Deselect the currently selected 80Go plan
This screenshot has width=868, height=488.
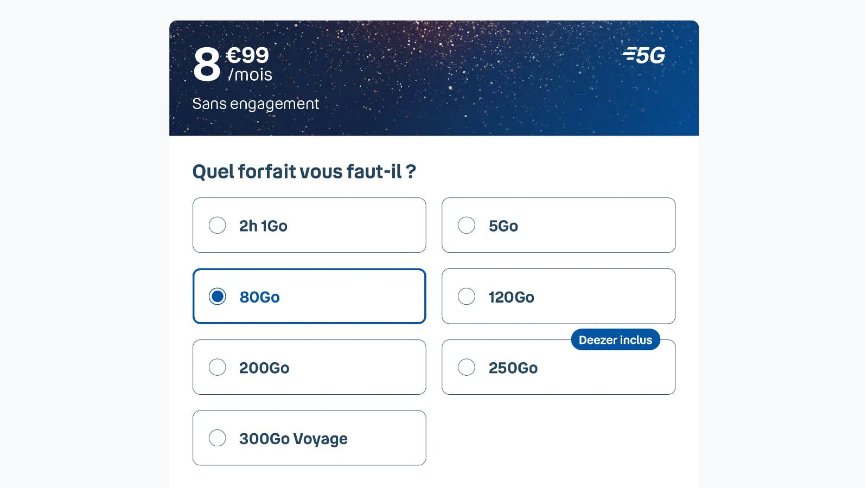218,296
